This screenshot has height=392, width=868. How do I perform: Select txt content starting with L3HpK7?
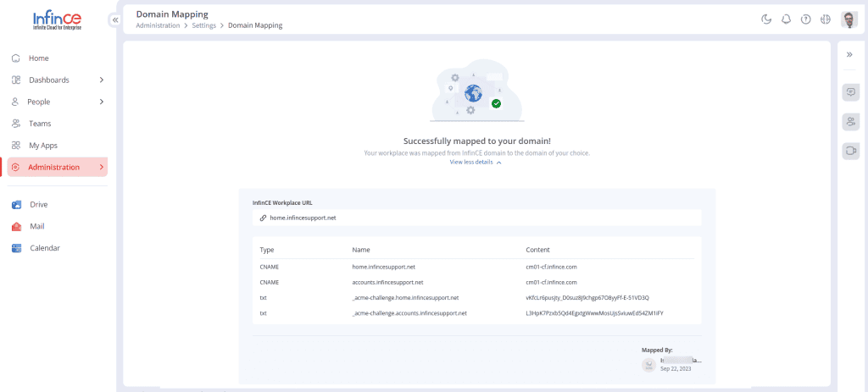coord(594,313)
